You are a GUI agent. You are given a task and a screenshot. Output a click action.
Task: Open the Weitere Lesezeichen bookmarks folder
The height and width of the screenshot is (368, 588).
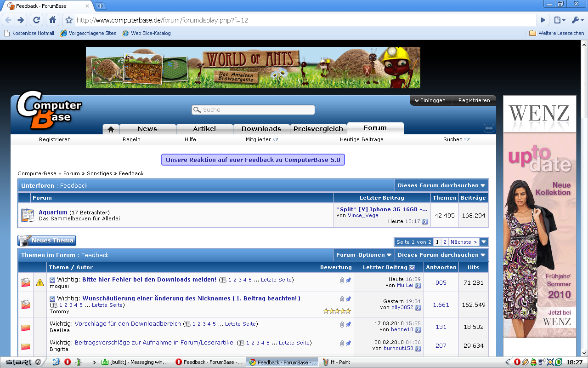pyautogui.click(x=557, y=33)
